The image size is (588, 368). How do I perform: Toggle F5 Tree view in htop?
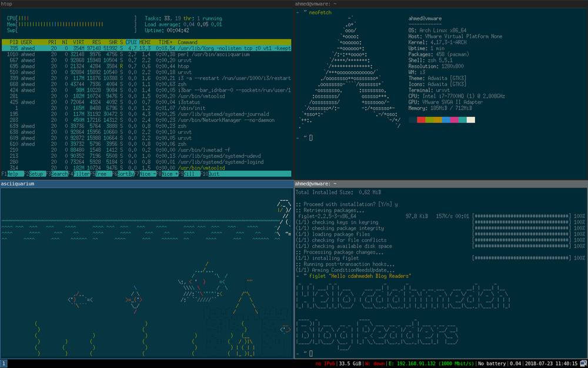pyautogui.click(x=101, y=174)
